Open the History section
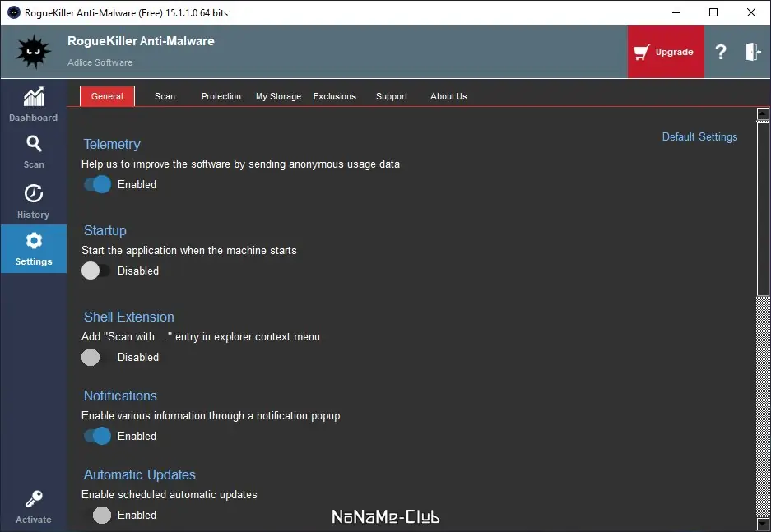The image size is (771, 532). (x=34, y=201)
